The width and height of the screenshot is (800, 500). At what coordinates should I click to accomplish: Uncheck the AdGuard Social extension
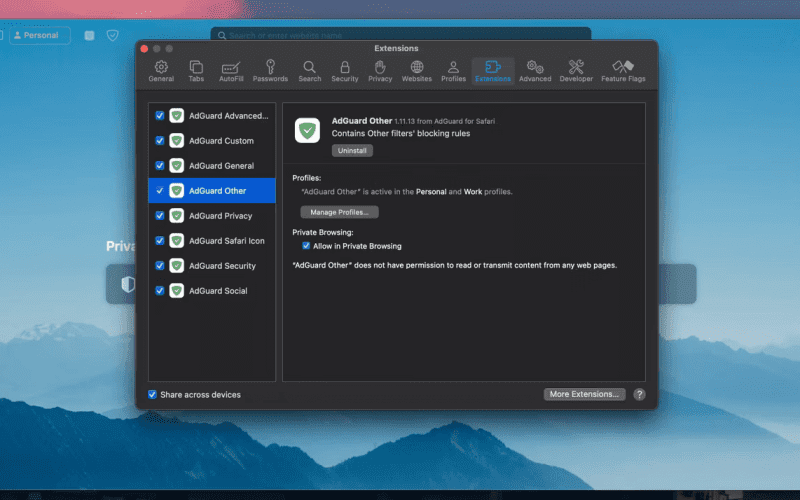(x=160, y=290)
